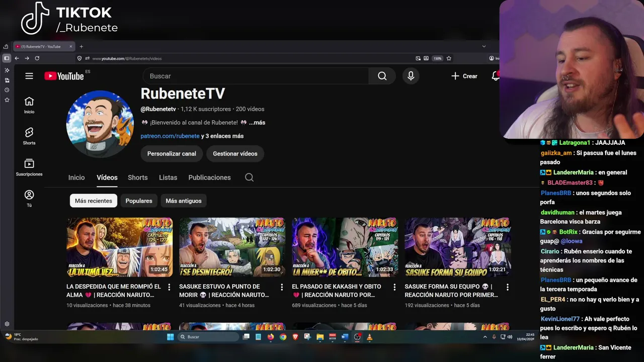Click the RubeneteTV channel avatar
This screenshot has height=362, width=644.
click(100, 124)
